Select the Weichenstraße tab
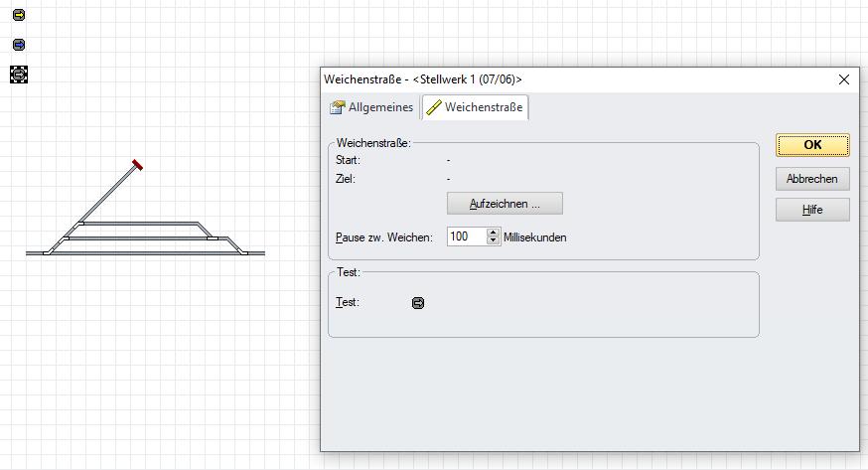The height and width of the screenshot is (470, 868). (x=475, y=107)
